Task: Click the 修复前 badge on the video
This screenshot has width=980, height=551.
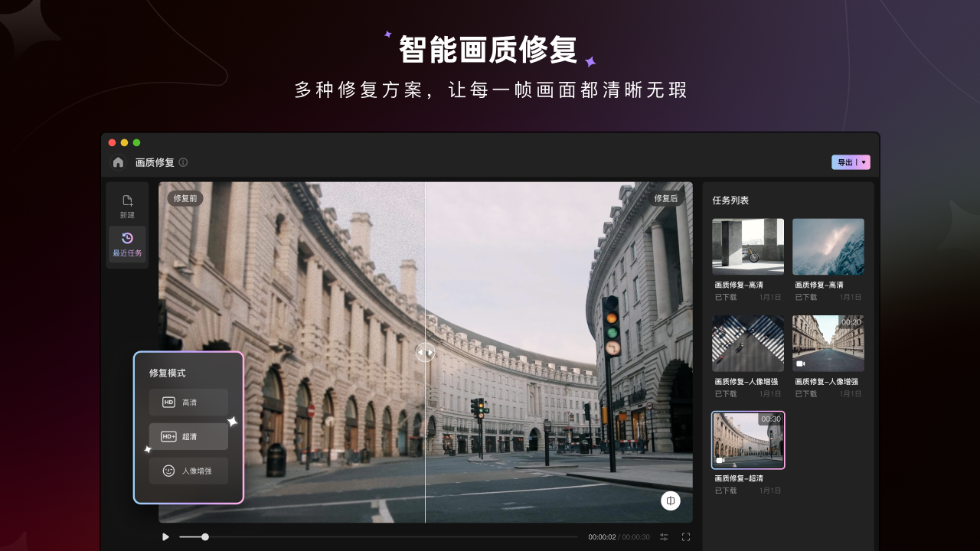Action: [185, 197]
